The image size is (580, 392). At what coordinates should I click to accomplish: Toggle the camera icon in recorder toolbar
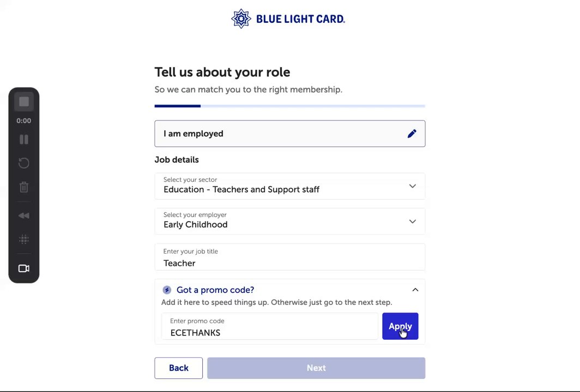point(24,268)
